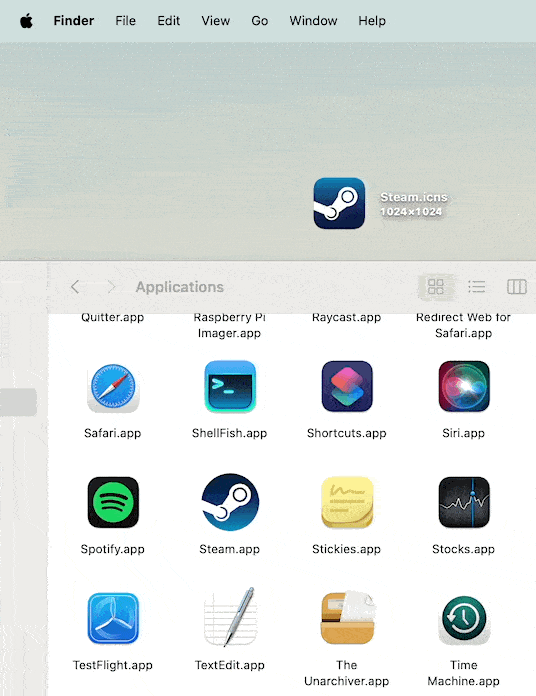This screenshot has height=696, width=536.
Task: Select the TextEdit.app icon
Action: [230, 617]
